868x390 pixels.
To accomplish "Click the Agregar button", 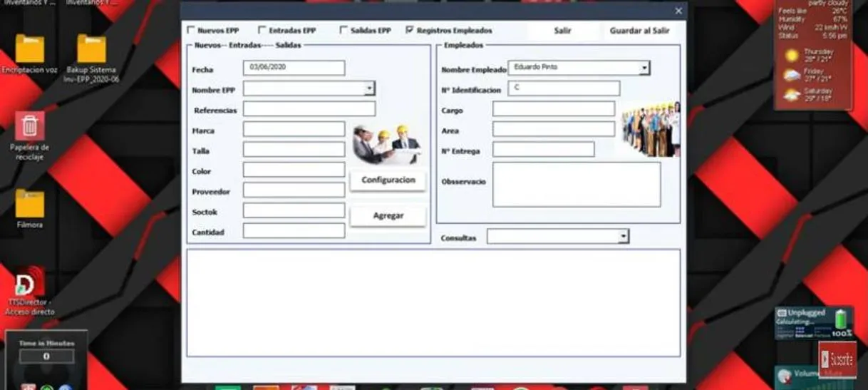I will coord(388,216).
